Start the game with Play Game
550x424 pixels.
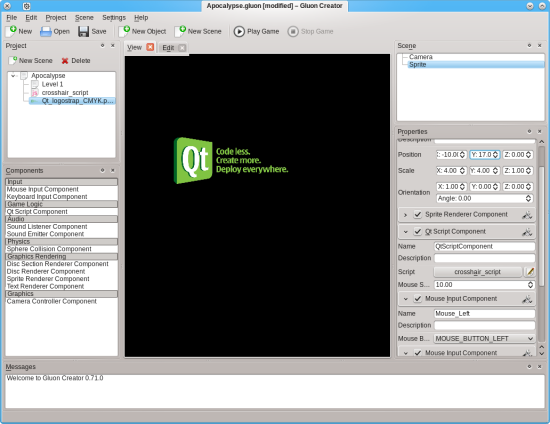[256, 31]
